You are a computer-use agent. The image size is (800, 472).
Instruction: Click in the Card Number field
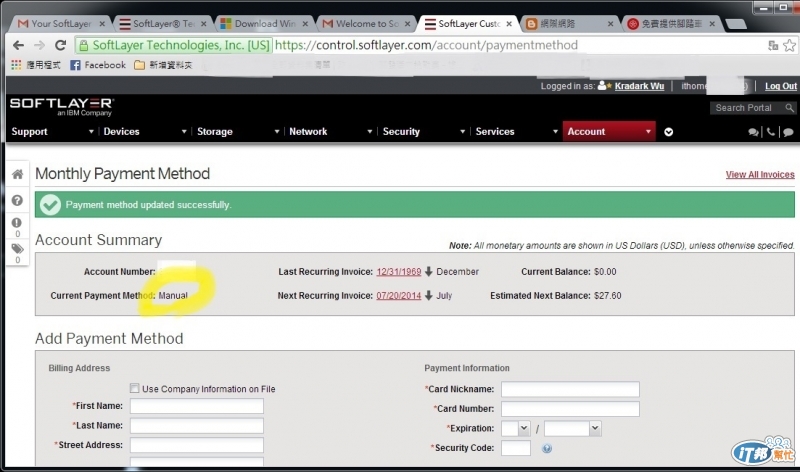(570, 408)
